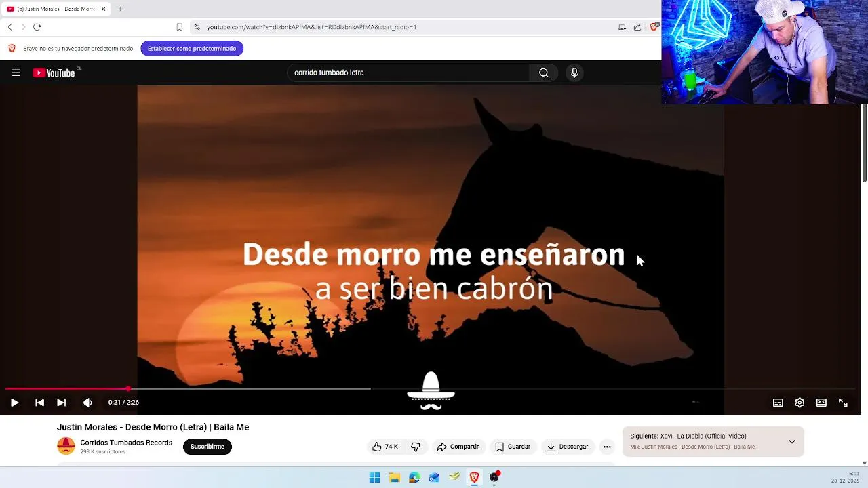This screenshot has height=488, width=868.
Task: Click the picture-in-picture icon in address bar
Action: point(622,27)
